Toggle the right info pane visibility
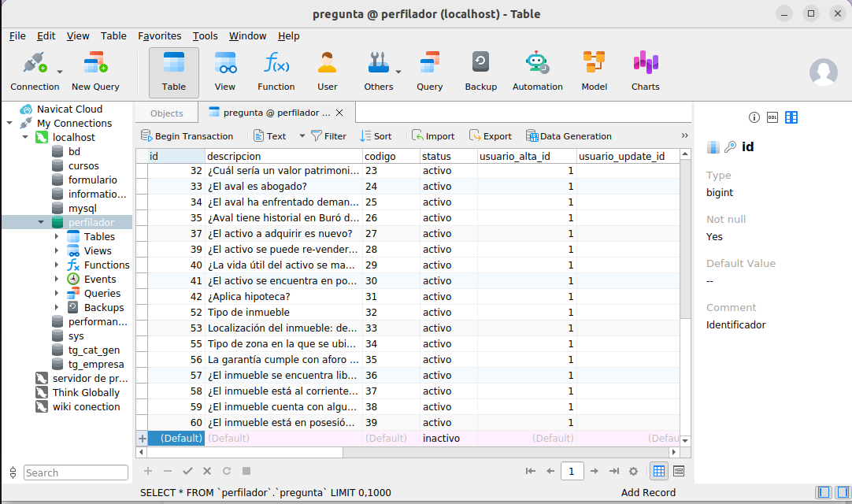This screenshot has height=504, width=852. [842, 492]
